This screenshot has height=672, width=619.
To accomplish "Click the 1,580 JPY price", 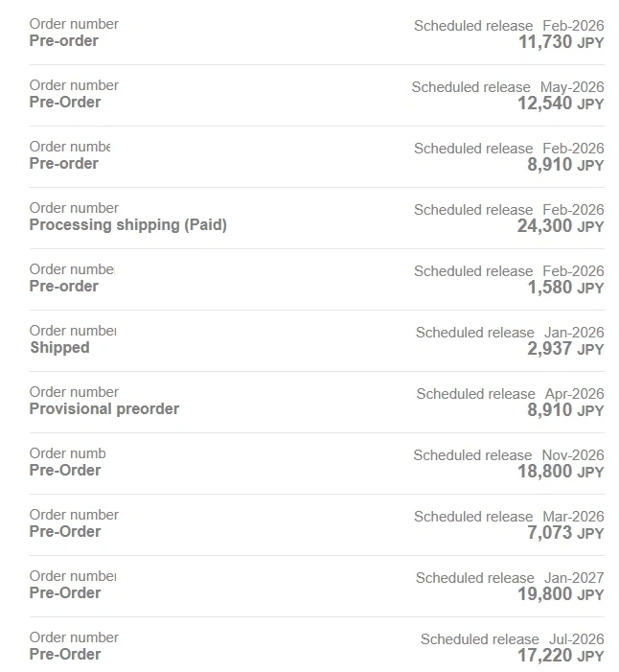I will coord(565,288).
